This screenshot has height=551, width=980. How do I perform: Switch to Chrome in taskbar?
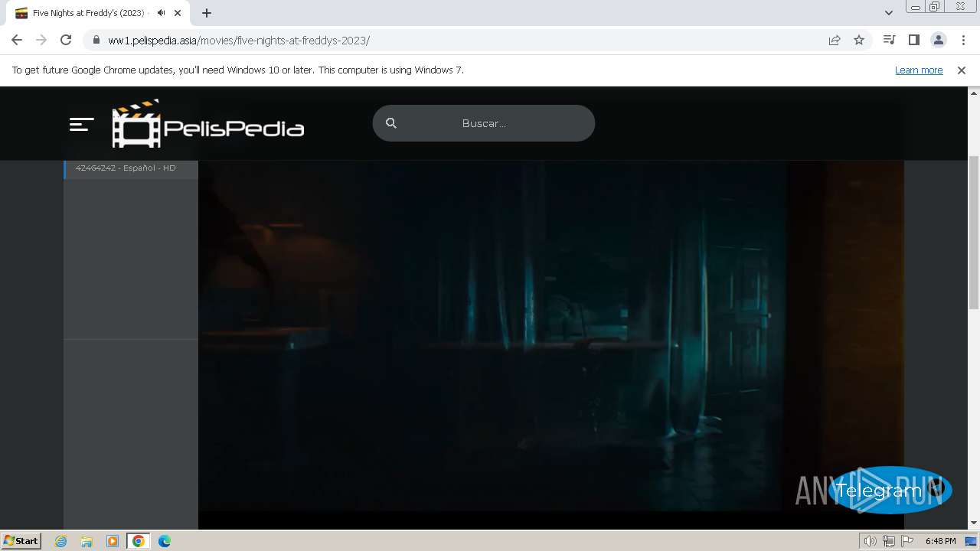[139, 541]
